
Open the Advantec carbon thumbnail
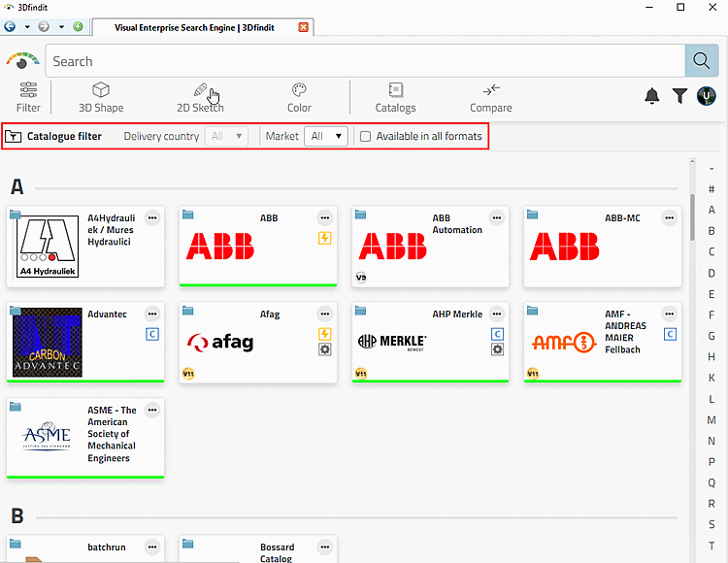47,342
